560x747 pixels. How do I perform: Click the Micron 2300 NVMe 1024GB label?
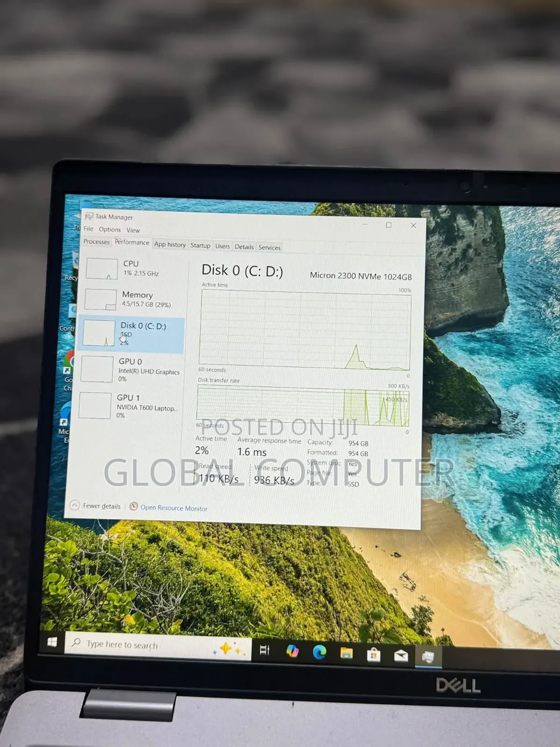click(361, 276)
